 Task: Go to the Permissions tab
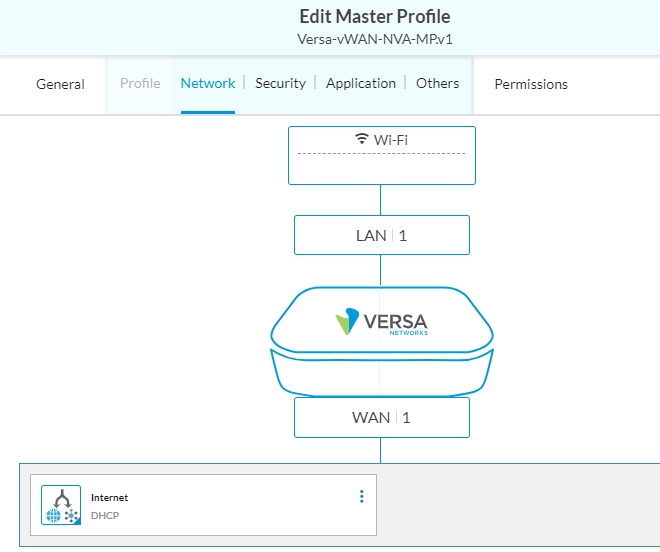click(531, 84)
